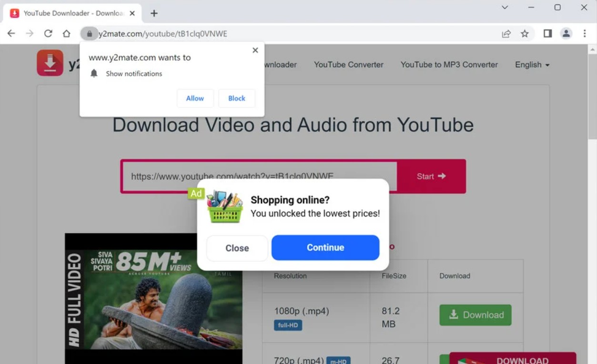Open the user profile avatar icon
The height and width of the screenshot is (364, 597).
tap(566, 33)
